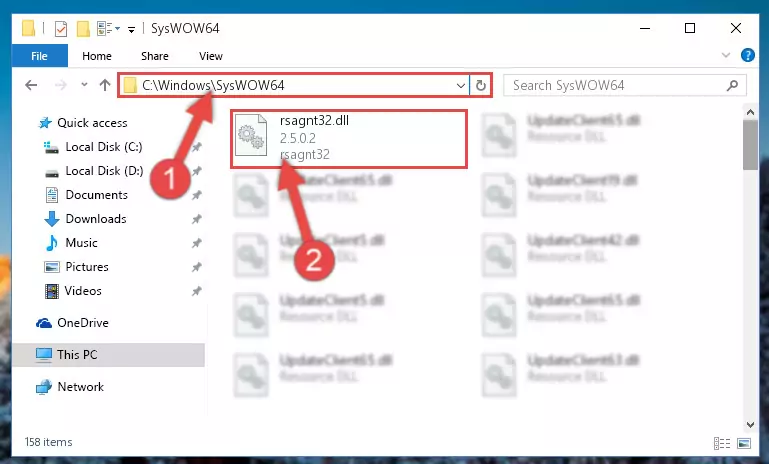This screenshot has width=769, height=464.
Task: Click the vertical scrollbar thumb
Action: pyautogui.click(x=750, y=145)
